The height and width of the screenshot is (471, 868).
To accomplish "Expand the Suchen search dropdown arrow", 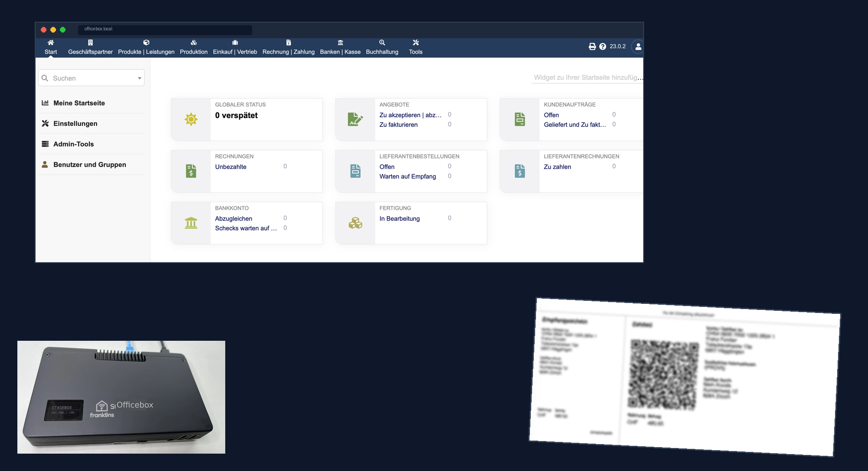I will pos(139,78).
